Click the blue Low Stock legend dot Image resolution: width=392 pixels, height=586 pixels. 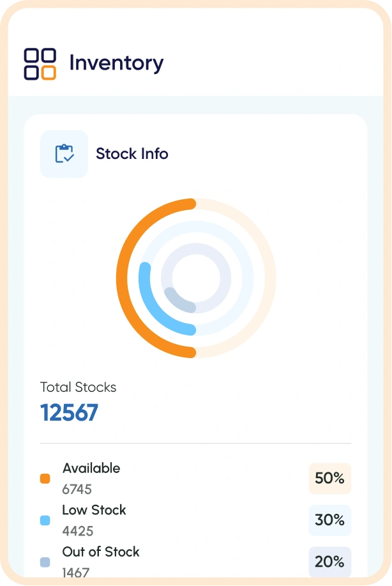pyautogui.click(x=45, y=520)
